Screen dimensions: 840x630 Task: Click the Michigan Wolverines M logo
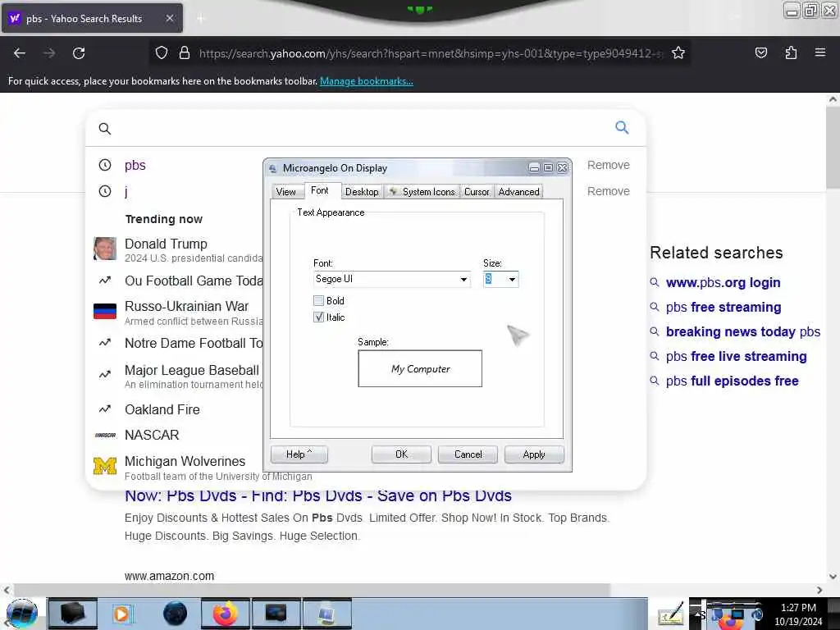pos(105,466)
